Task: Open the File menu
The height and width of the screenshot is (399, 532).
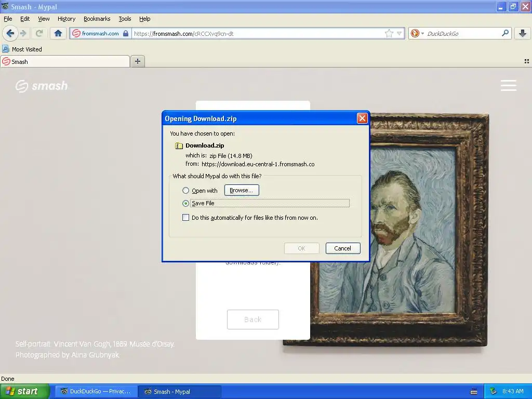Action: point(8,19)
